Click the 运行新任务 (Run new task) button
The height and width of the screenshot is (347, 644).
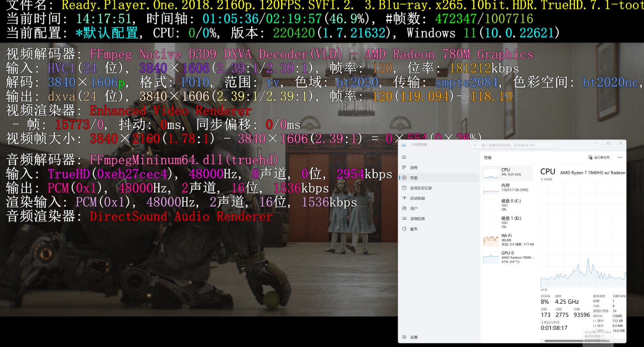pos(599,157)
